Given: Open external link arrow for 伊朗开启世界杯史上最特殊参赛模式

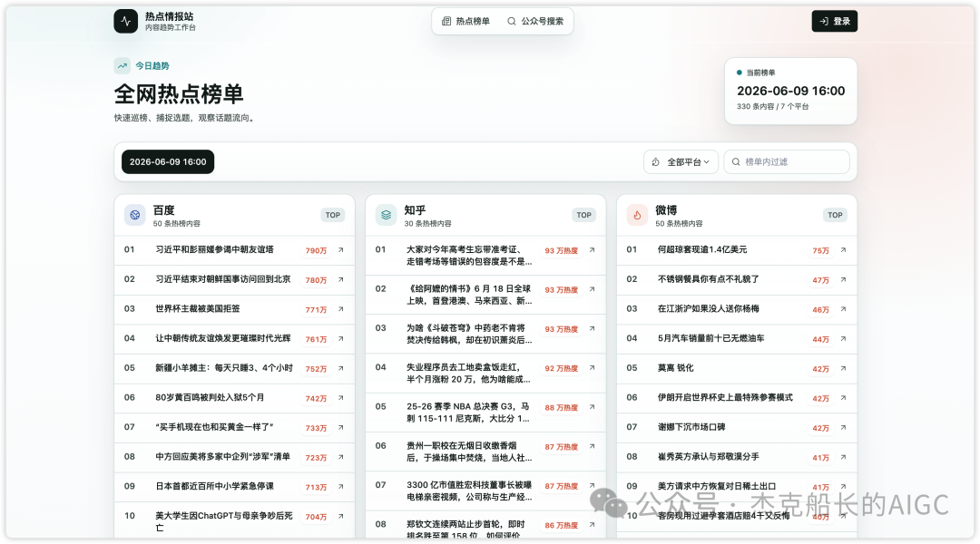Looking at the screenshot, I should tap(843, 398).
